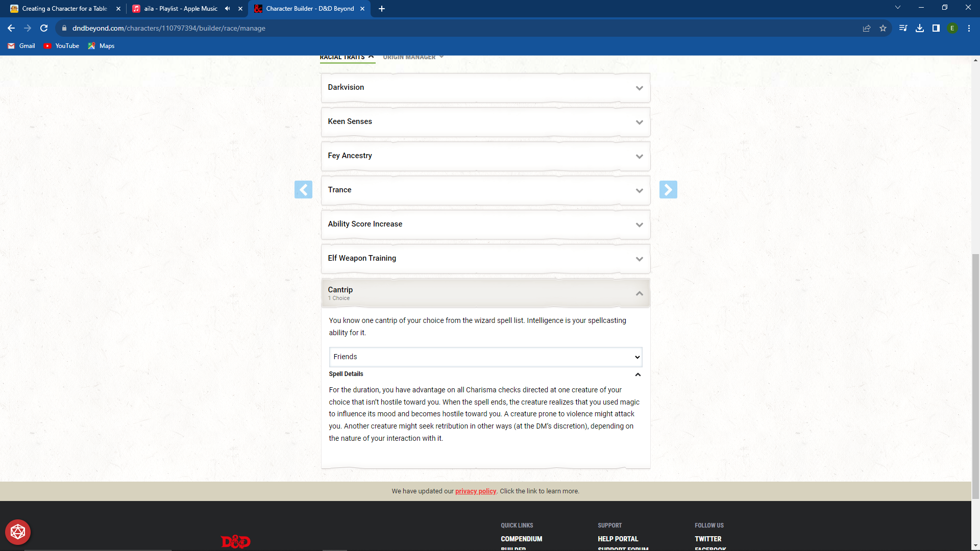This screenshot has height=551, width=980.
Task: Mute the Apple Music tab audio
Action: coord(227,9)
